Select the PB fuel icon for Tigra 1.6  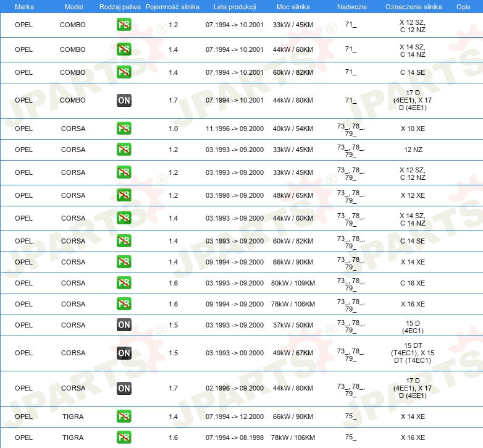[124, 437]
